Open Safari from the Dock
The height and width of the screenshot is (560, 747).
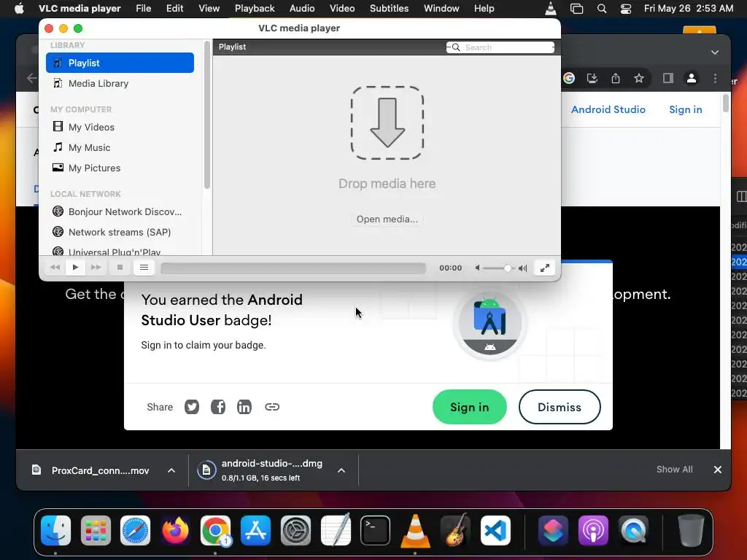click(135, 531)
